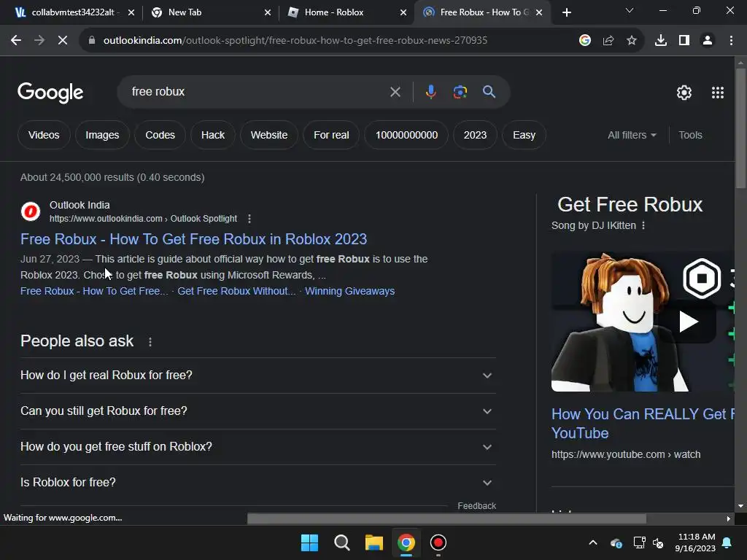Select the Videos filter chip
Viewport: 747px width, 560px height.
point(44,135)
